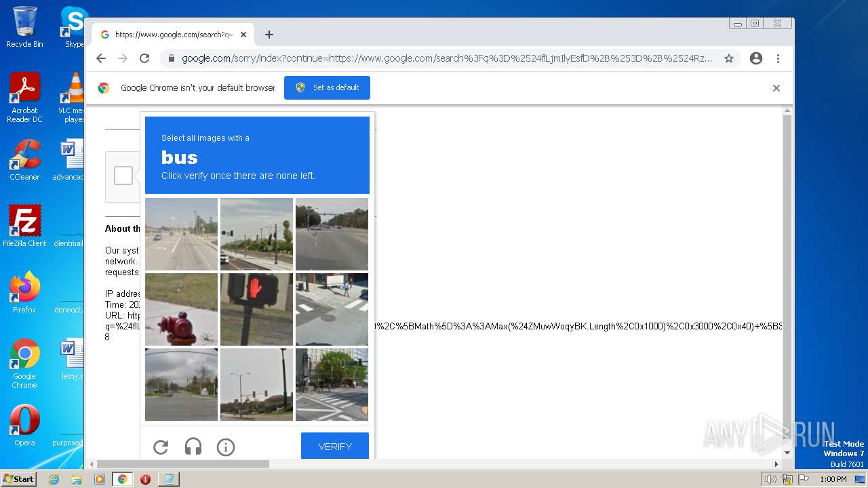This screenshot has width=868, height=488.
Task: Open Acrobat Reader DC desktop icon
Action: pyautogui.click(x=24, y=98)
